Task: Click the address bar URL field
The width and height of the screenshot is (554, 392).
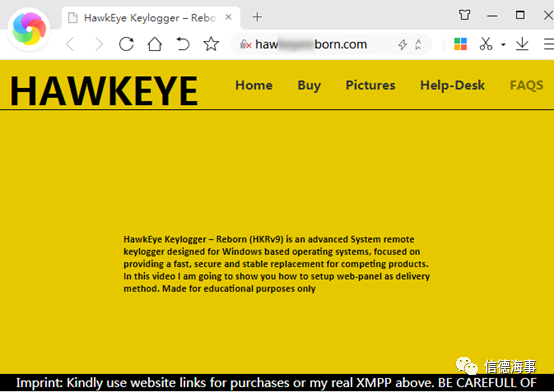Action: (331, 45)
